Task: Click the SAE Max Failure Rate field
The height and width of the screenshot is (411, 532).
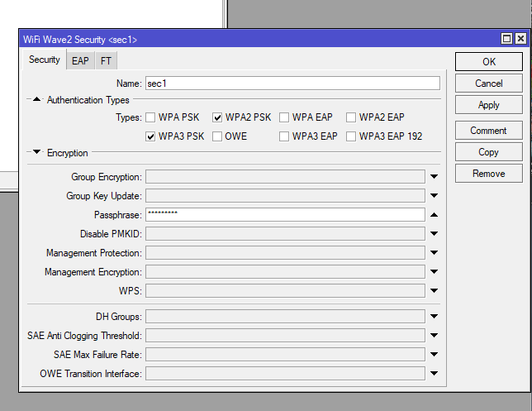Action: click(x=285, y=354)
